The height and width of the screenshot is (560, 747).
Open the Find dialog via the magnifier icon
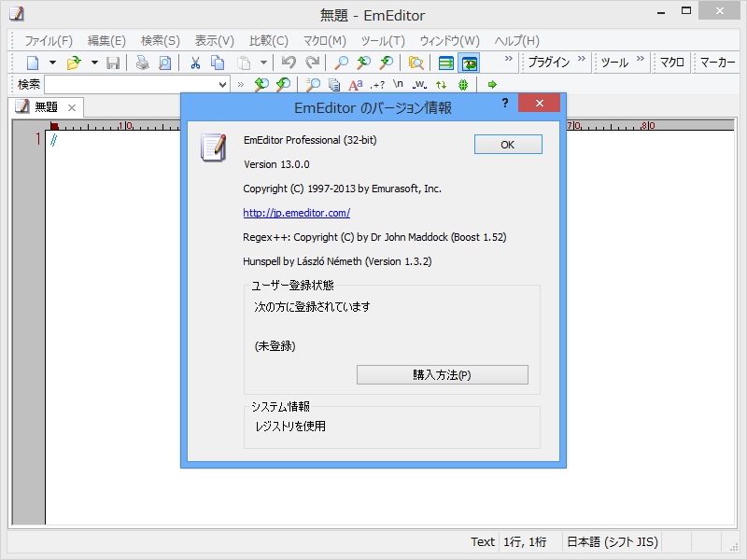pyautogui.click(x=340, y=63)
